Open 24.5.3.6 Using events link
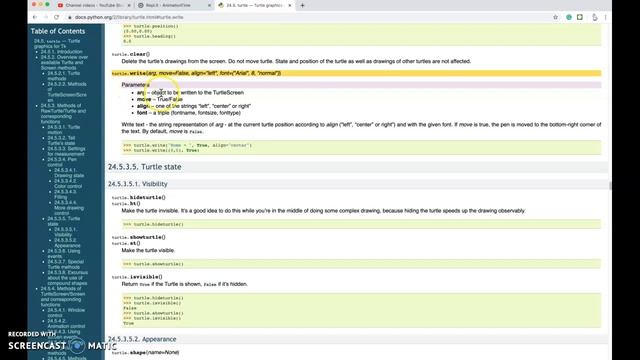 click(x=64, y=253)
